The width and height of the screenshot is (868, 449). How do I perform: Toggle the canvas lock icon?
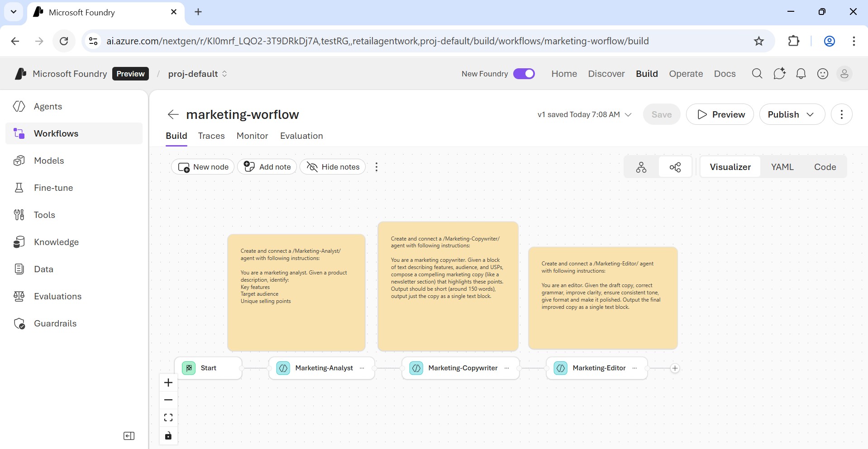(168, 435)
